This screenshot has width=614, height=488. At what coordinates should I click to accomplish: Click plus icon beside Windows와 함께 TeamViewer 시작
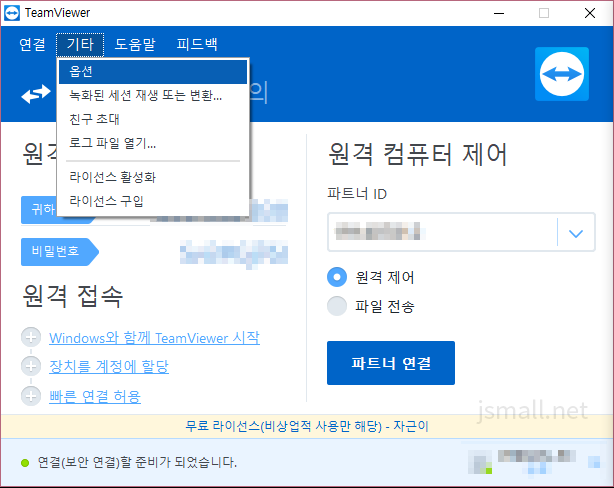[x=31, y=337]
